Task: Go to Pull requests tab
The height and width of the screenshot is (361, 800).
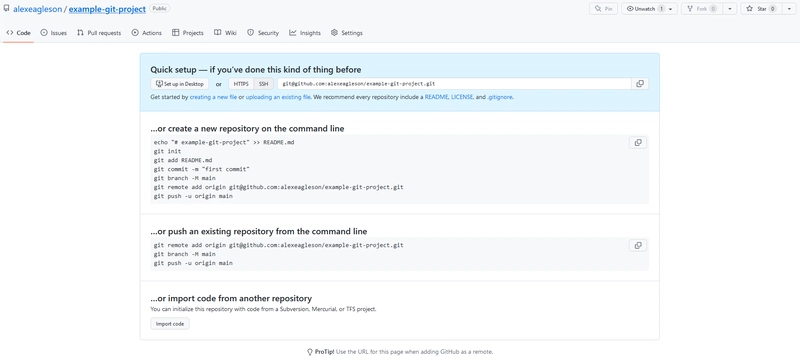Action: click(99, 33)
